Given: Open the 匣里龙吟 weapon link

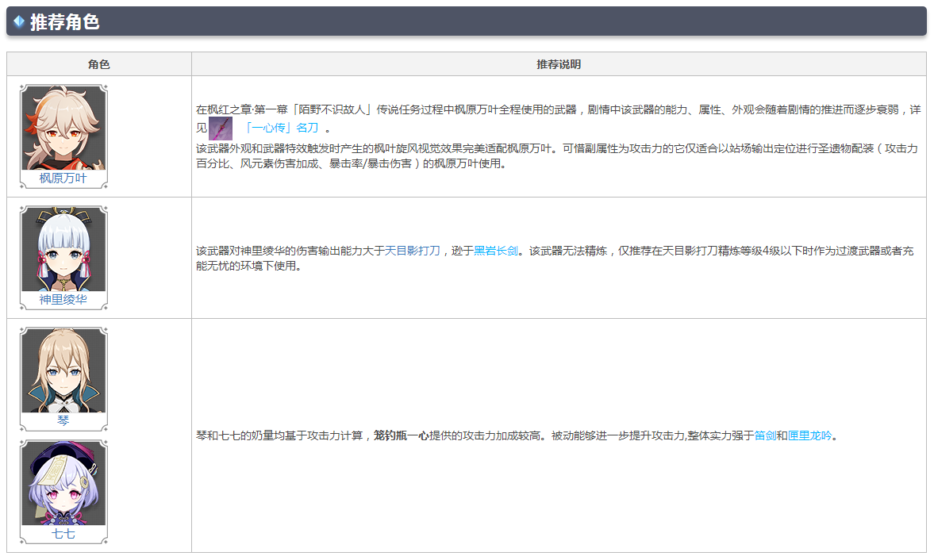Looking at the screenshot, I should pyautogui.click(x=809, y=435).
